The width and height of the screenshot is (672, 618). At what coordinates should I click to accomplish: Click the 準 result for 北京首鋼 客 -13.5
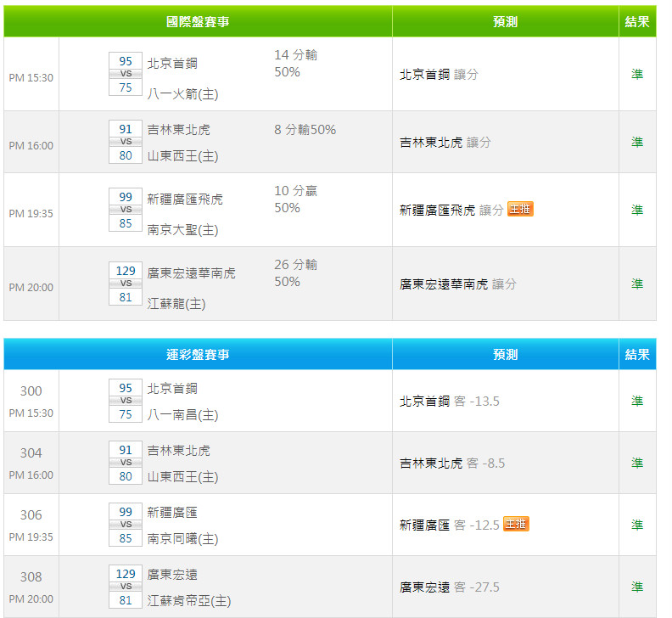637,401
